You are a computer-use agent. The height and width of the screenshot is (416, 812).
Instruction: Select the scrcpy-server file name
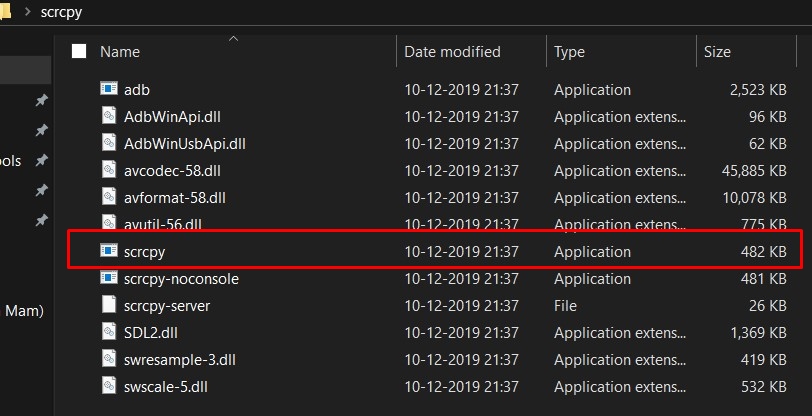pyautogui.click(x=167, y=306)
